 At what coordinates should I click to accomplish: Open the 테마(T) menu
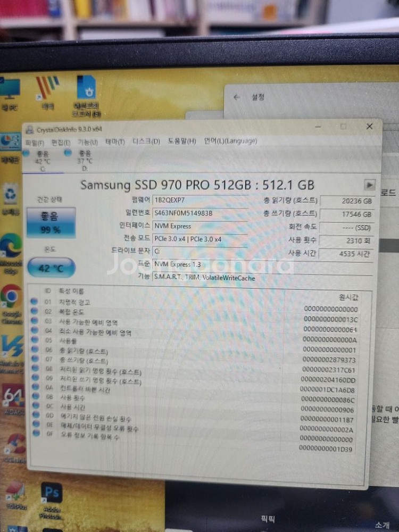115,142
